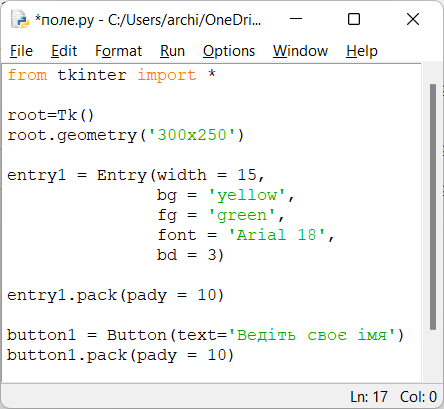Screen dimensions: 444x409
Task: Open the Run menu
Action: coord(172,51)
